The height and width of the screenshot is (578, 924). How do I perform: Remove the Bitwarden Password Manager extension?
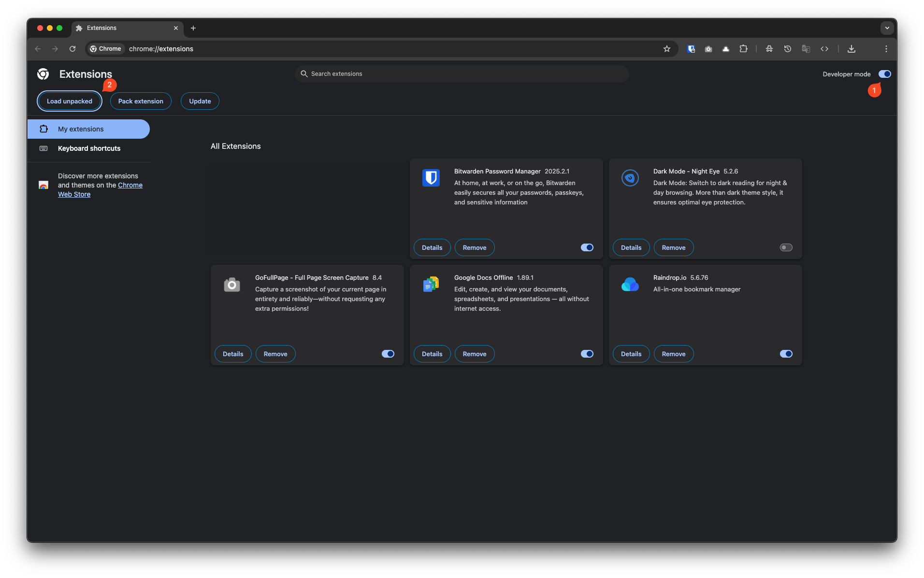(x=475, y=247)
